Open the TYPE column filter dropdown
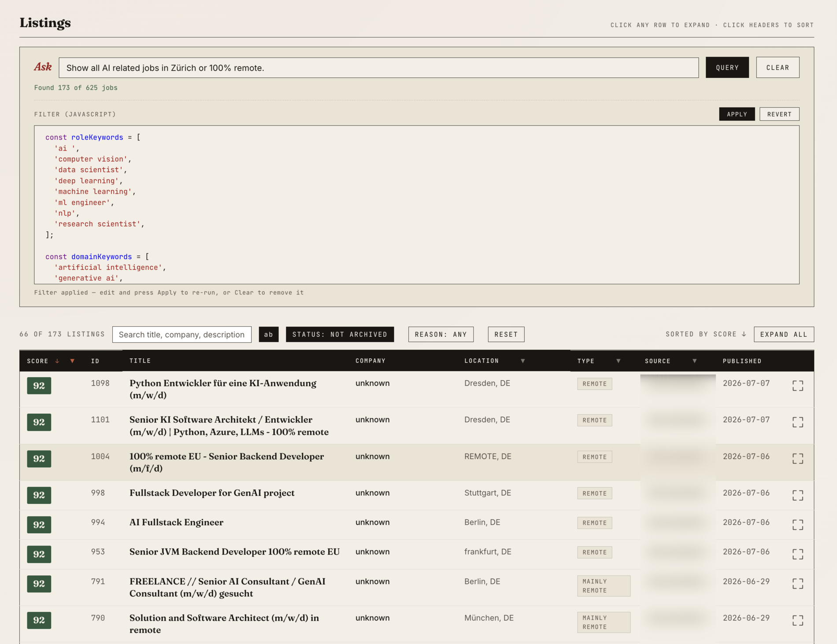This screenshot has height=644, width=837. pyautogui.click(x=618, y=361)
